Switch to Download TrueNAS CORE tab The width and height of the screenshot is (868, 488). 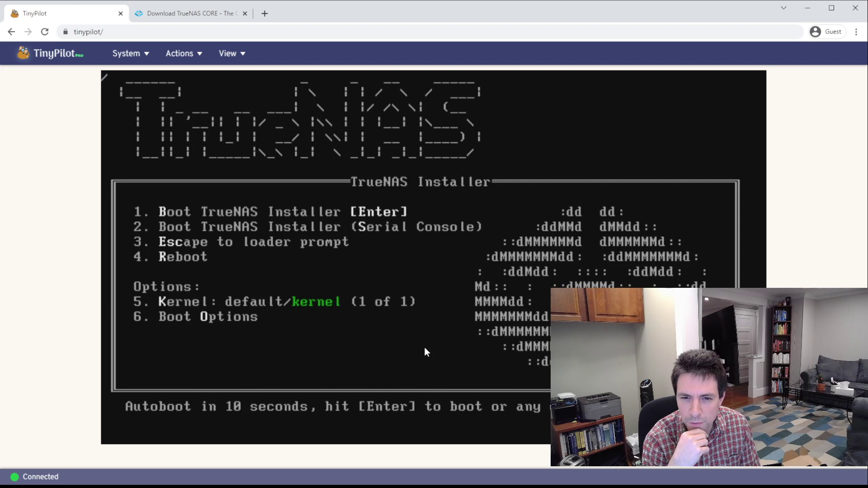point(190,14)
